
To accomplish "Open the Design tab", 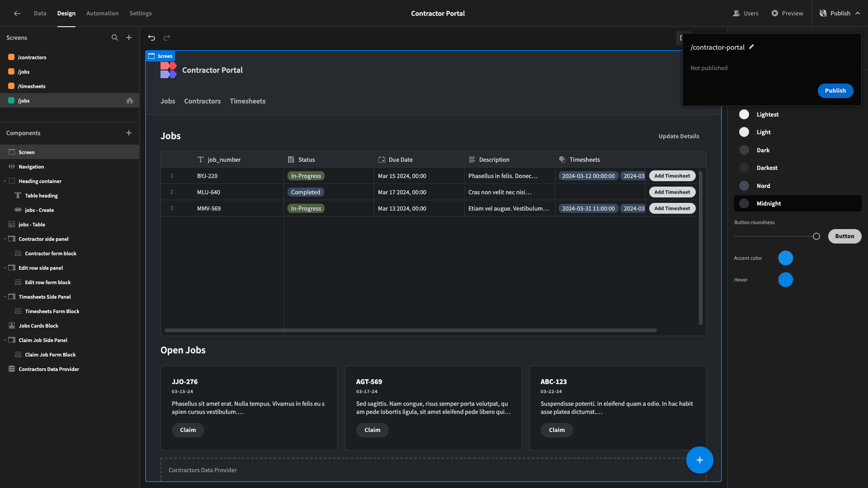I will 66,14.
